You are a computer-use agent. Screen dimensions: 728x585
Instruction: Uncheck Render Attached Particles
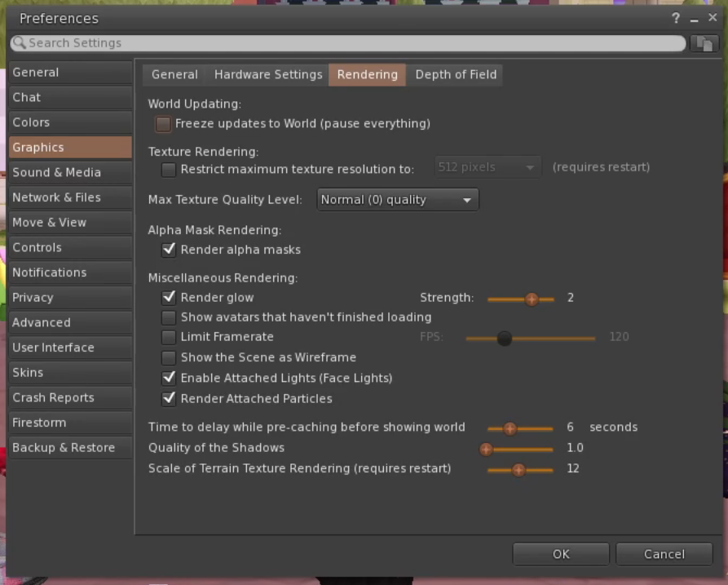coord(169,399)
